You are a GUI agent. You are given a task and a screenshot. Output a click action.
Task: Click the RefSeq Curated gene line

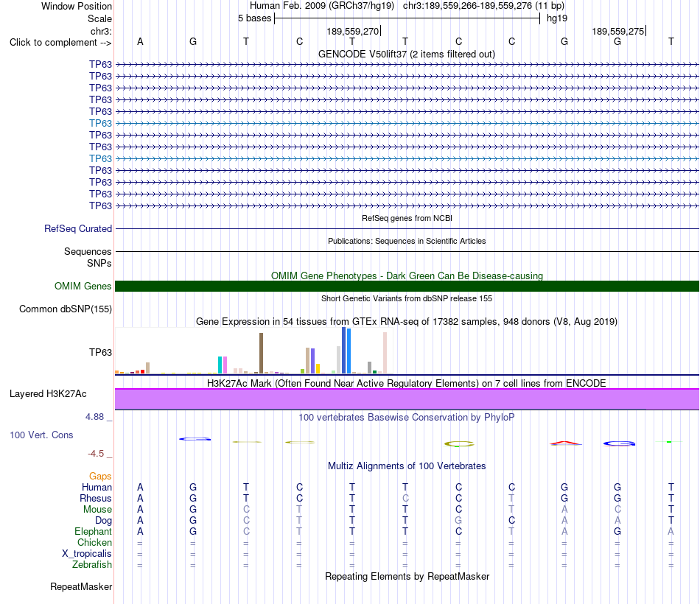tap(407, 229)
